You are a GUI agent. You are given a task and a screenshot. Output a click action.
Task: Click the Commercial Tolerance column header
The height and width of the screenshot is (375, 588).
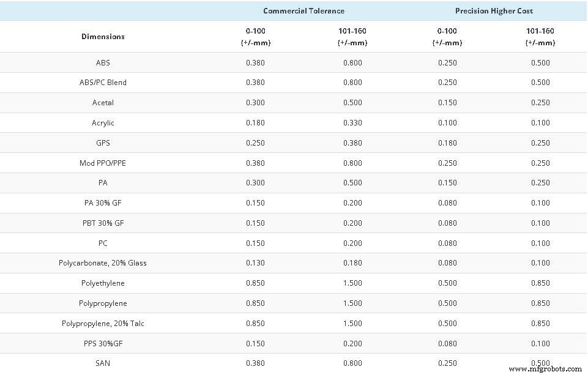click(303, 11)
